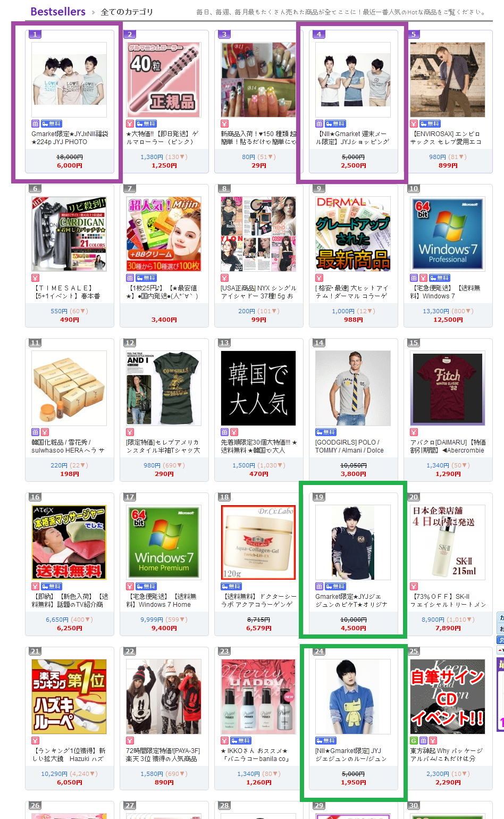Click the purple gift icon on item 4
This screenshot has width=504, height=819.
pos(319,124)
